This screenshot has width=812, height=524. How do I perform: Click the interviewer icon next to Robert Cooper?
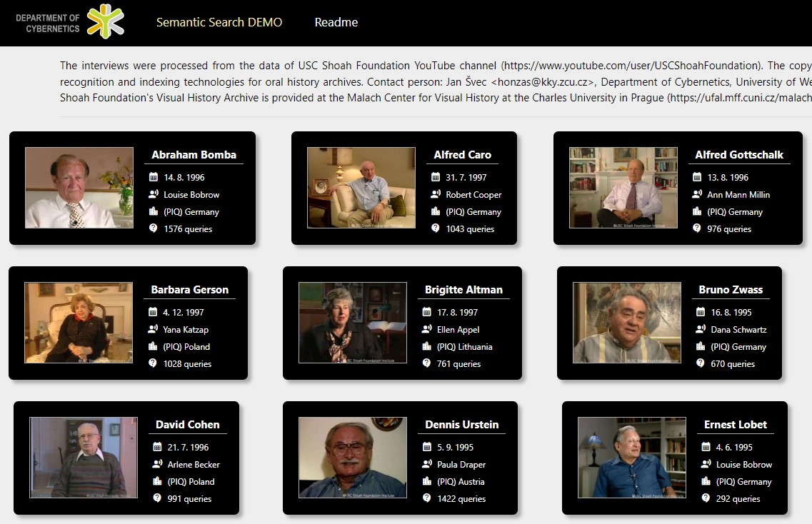pyautogui.click(x=436, y=194)
